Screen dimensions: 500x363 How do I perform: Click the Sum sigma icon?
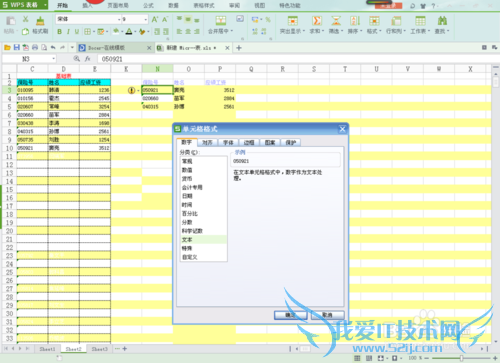(x=317, y=21)
